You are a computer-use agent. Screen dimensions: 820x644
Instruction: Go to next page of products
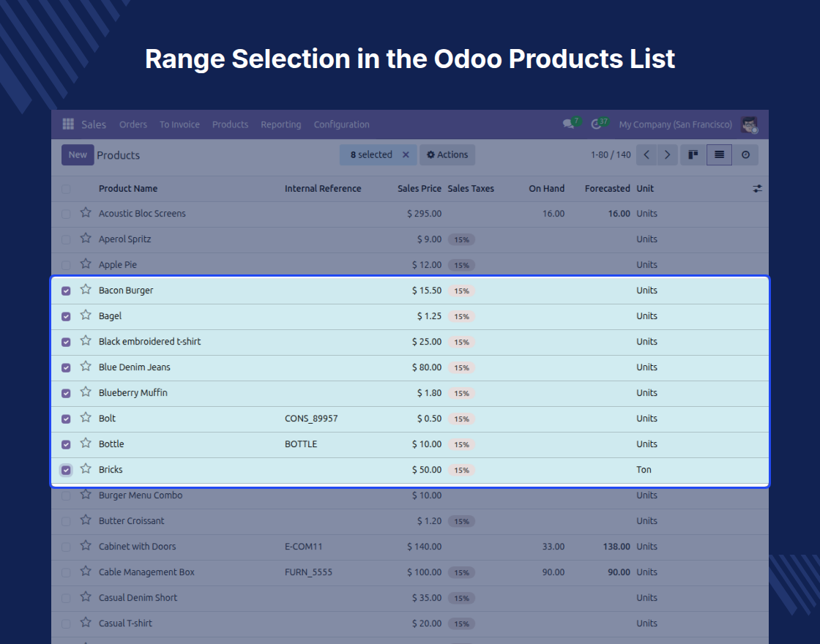click(x=667, y=154)
